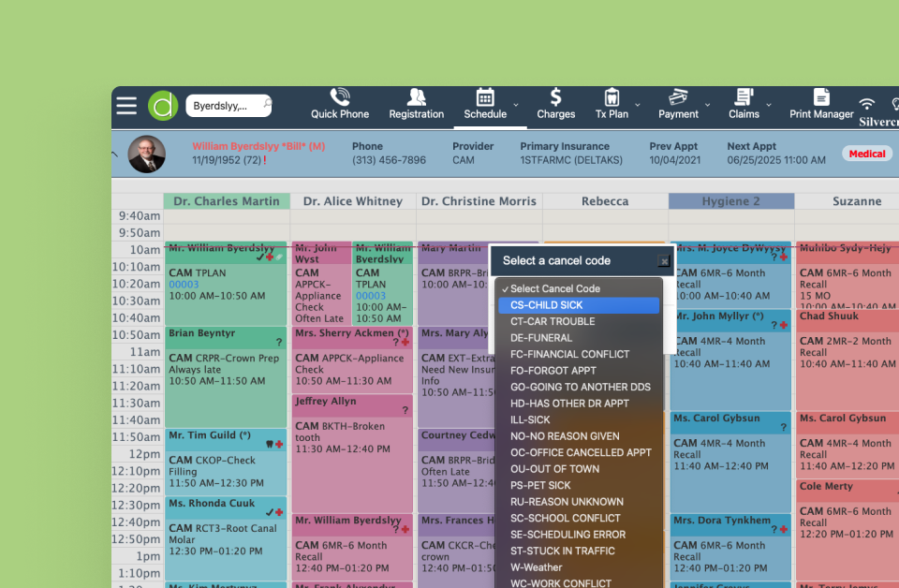Image resolution: width=899 pixels, height=588 pixels.
Task: Open the Registration module
Action: 416,104
